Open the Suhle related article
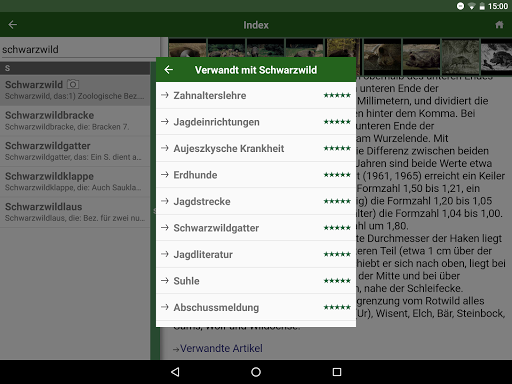The image size is (512, 384). pyautogui.click(x=256, y=281)
